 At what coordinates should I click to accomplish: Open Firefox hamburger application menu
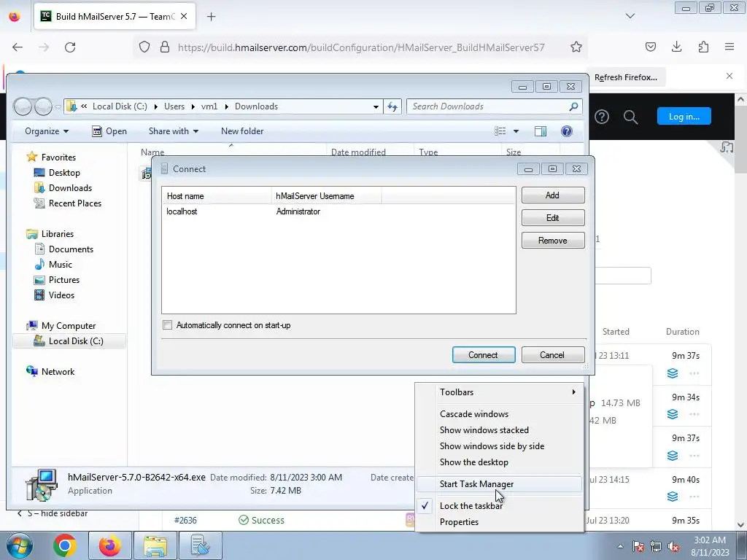point(729,47)
